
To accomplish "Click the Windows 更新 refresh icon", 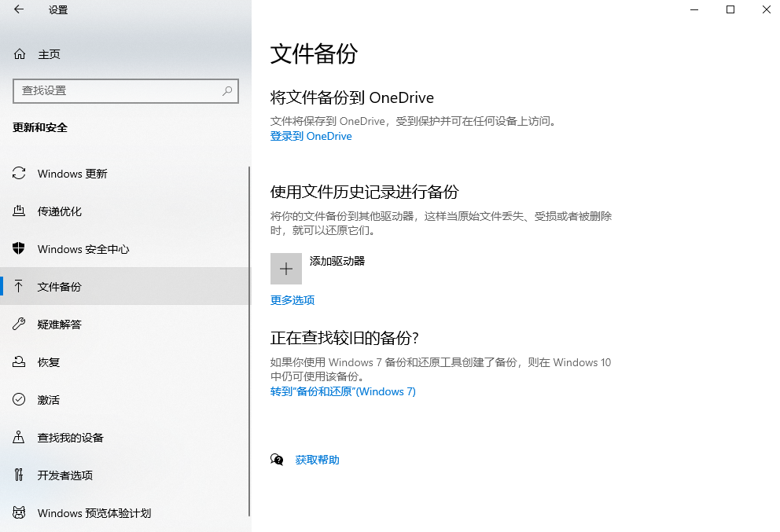I will pyautogui.click(x=19, y=173).
